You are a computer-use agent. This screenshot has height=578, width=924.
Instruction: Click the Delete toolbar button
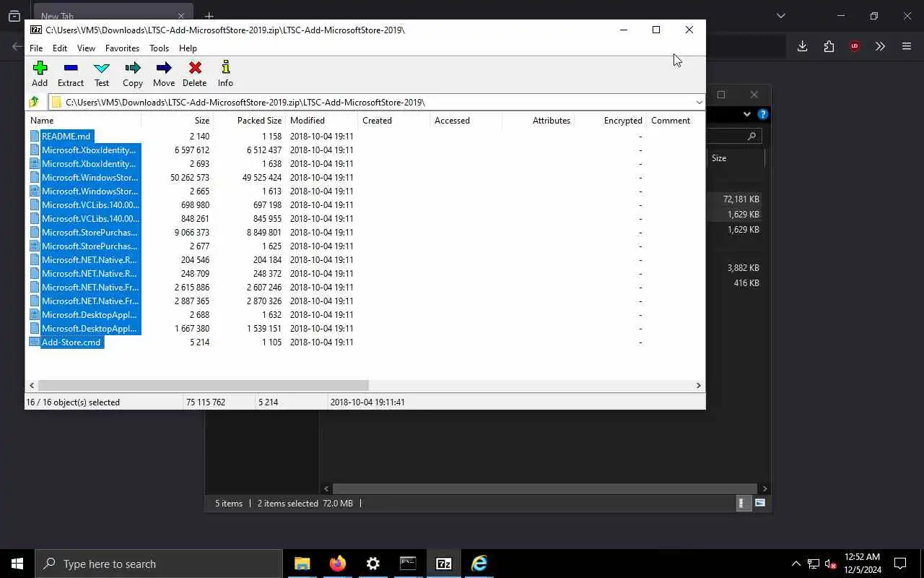195,74
